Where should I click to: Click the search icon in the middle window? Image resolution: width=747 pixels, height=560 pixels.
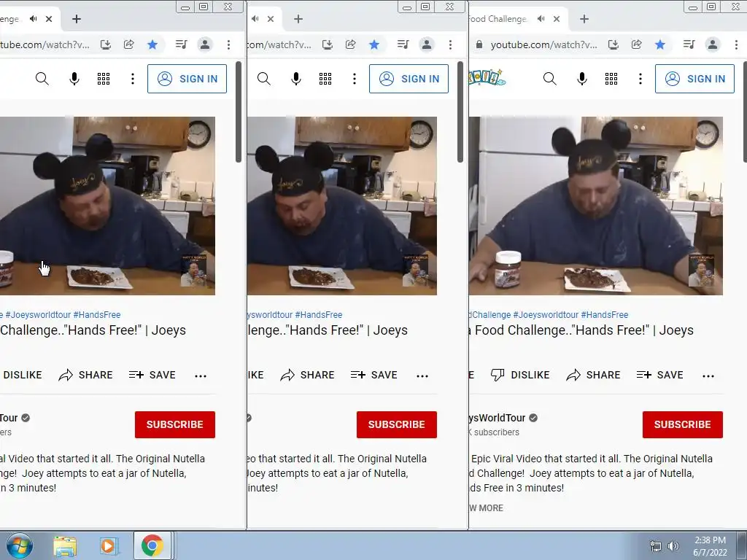coord(263,79)
